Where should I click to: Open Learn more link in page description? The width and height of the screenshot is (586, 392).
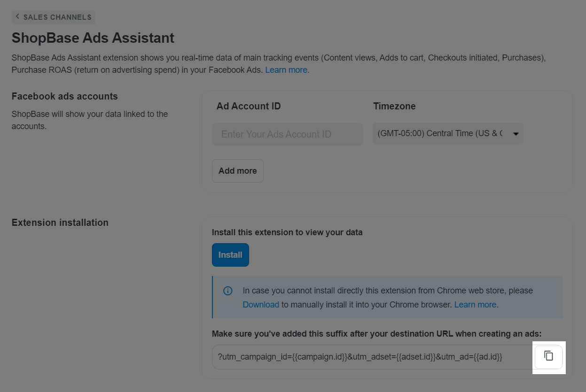287,70
